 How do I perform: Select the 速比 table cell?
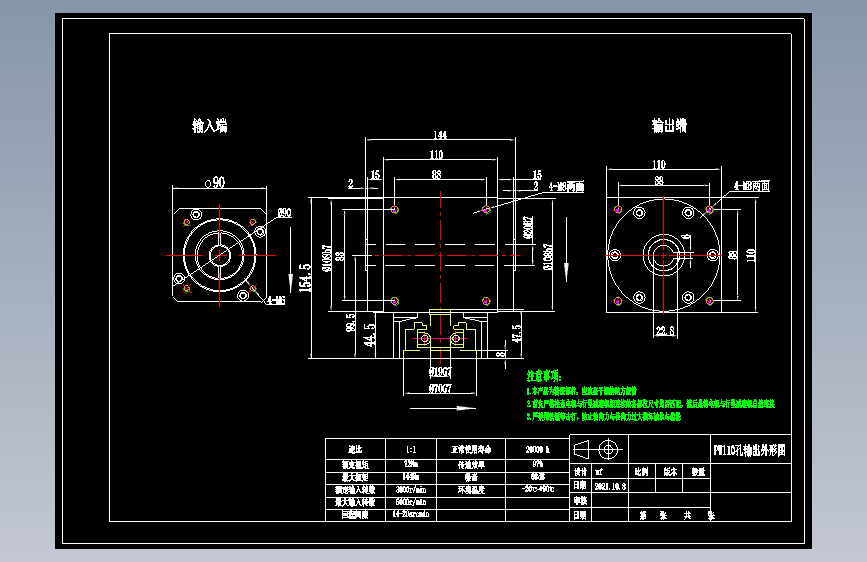pos(355,449)
